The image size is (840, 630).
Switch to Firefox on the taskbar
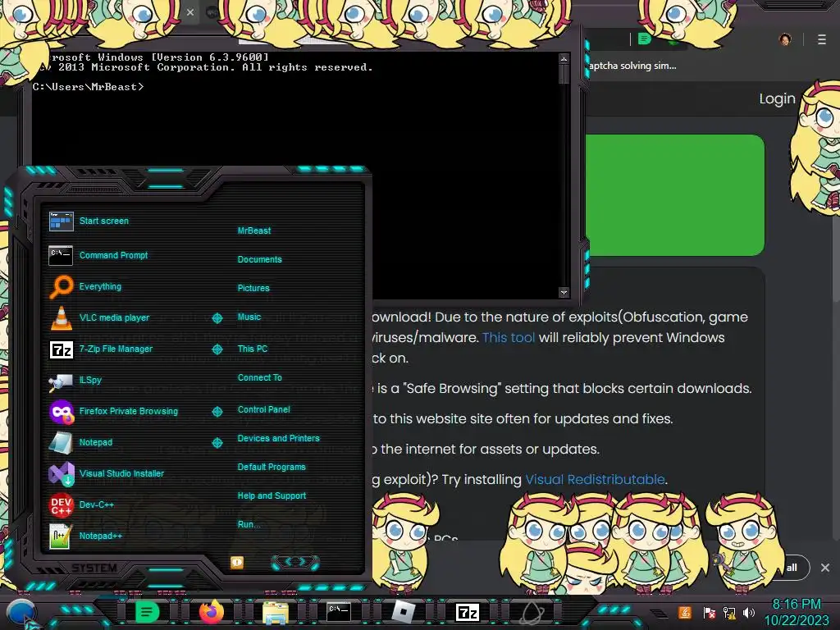(x=211, y=612)
